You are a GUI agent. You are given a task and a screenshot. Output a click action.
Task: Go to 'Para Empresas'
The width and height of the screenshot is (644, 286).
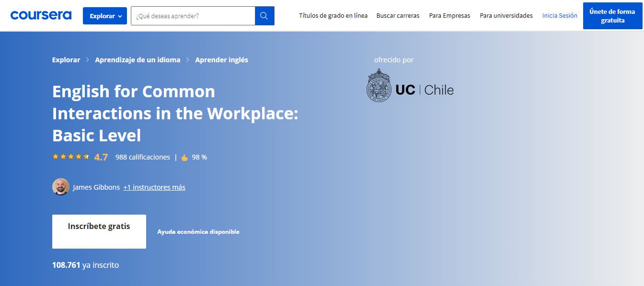click(x=449, y=16)
